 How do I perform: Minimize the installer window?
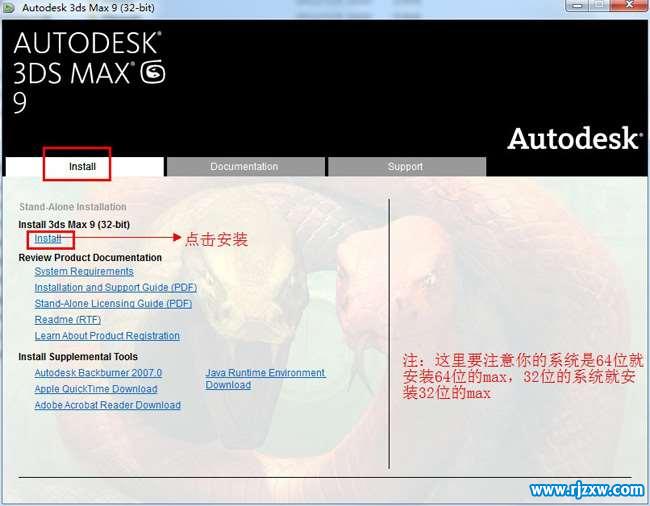pyautogui.click(x=577, y=5)
